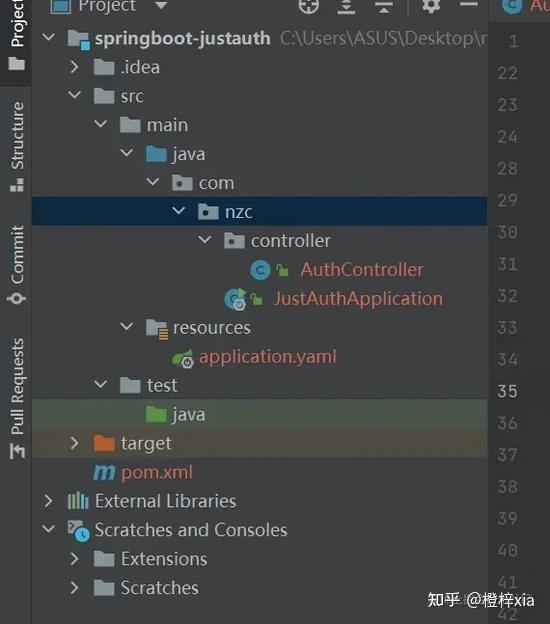The height and width of the screenshot is (624, 550).
Task: Open the Project panel gear settings
Action: (431, 6)
